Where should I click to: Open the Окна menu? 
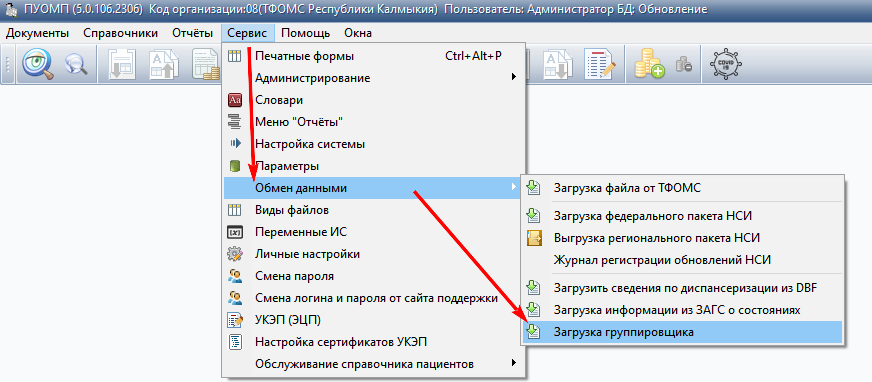[358, 33]
